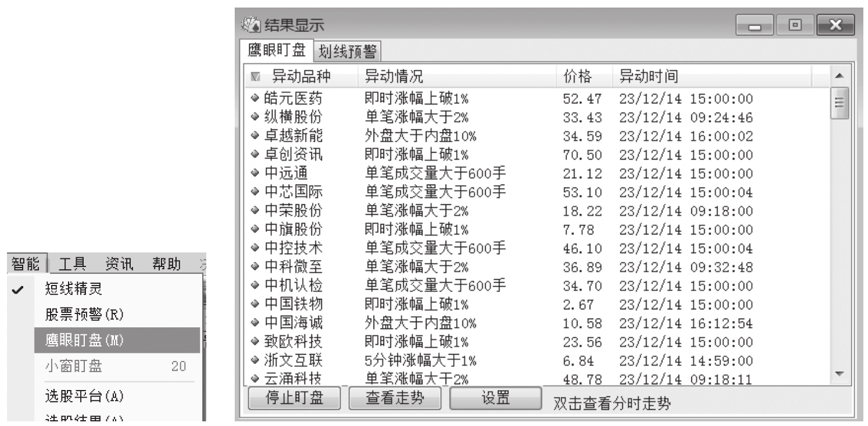Select the 中国铁物 stock name
The height and width of the screenshot is (426, 868).
point(293,304)
